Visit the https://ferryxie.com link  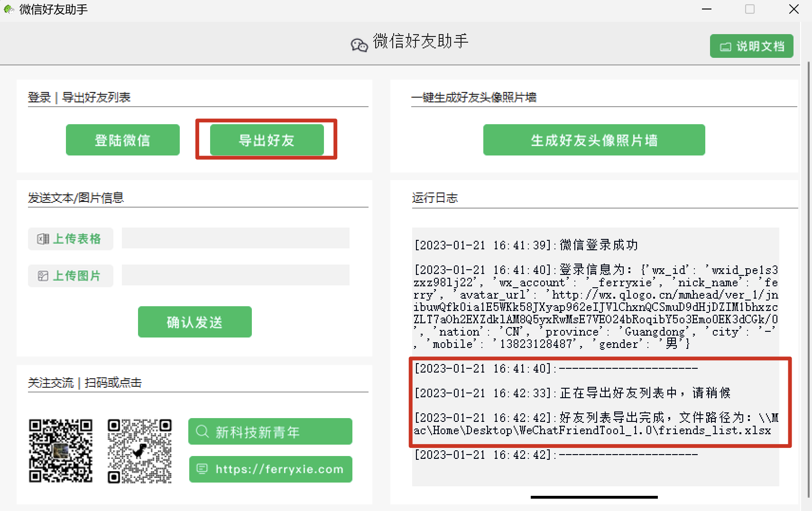tap(270, 469)
